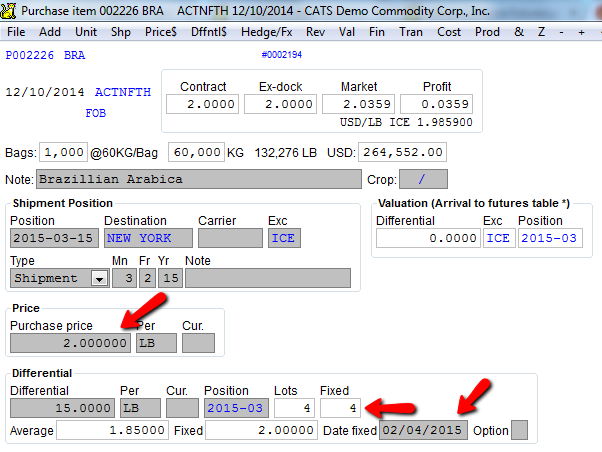Click the Crop year field
Viewport: 602px width, 452px height.
[423, 179]
